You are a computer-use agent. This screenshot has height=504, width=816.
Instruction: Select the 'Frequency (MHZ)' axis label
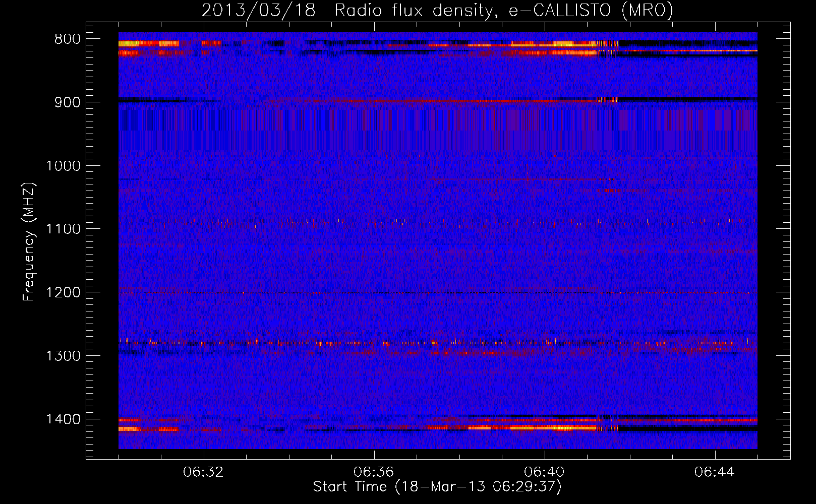(29, 241)
